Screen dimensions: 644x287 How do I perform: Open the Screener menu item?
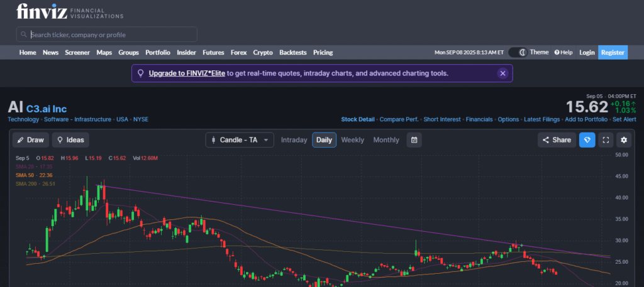click(x=77, y=53)
